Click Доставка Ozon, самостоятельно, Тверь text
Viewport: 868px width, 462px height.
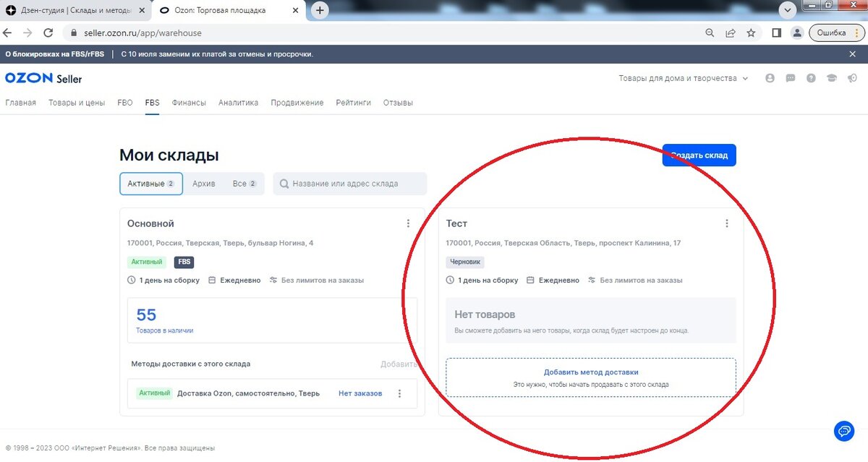(248, 393)
